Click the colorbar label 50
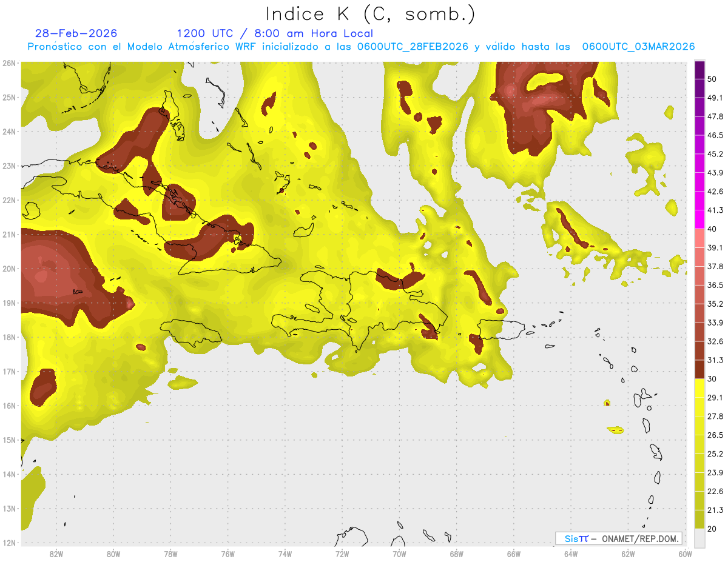728x562 pixels. click(x=712, y=79)
